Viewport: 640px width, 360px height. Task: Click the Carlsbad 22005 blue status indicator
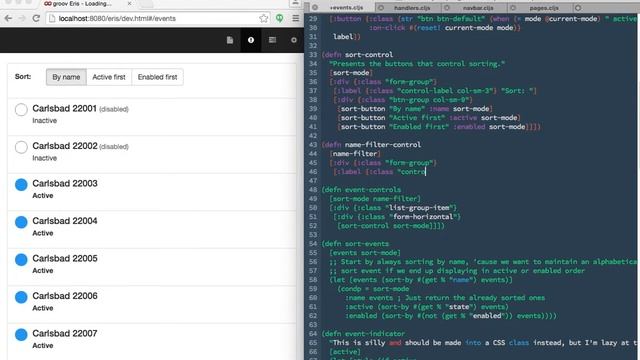(21, 260)
